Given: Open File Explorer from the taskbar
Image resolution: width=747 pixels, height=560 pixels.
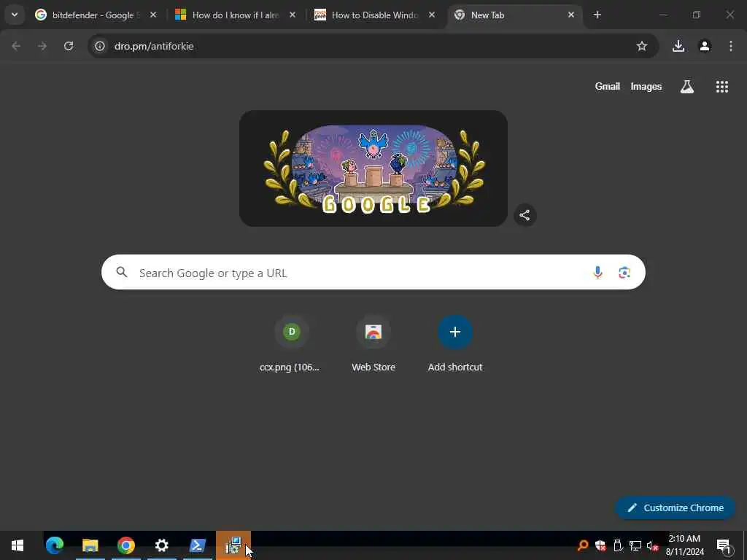Looking at the screenshot, I should tap(90, 545).
